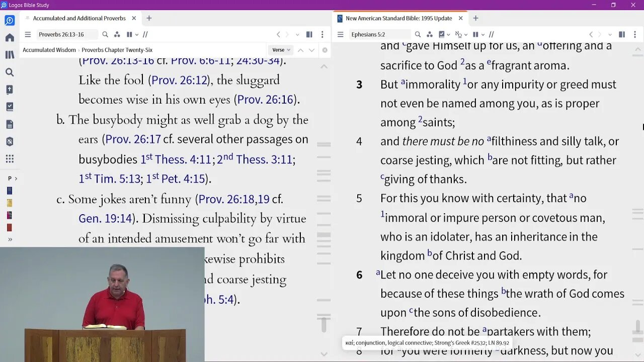Add a new tab in right pane
This screenshot has width=644, height=362.
click(x=475, y=18)
